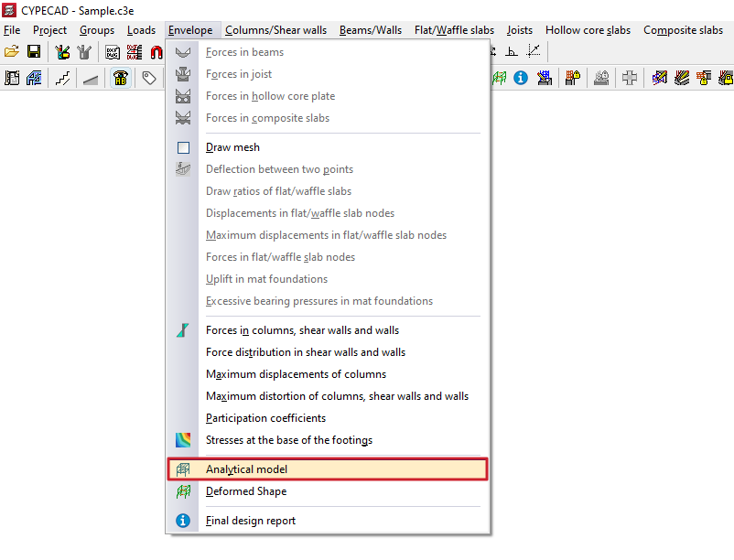Choose Final design report
The width and height of the screenshot is (734, 560).
328,521
